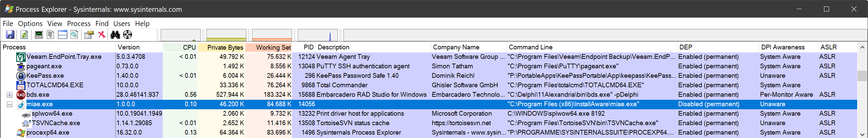The height and width of the screenshot is (138, 868).
Task: Click the scrollbar up arrow
Action: [862, 47]
